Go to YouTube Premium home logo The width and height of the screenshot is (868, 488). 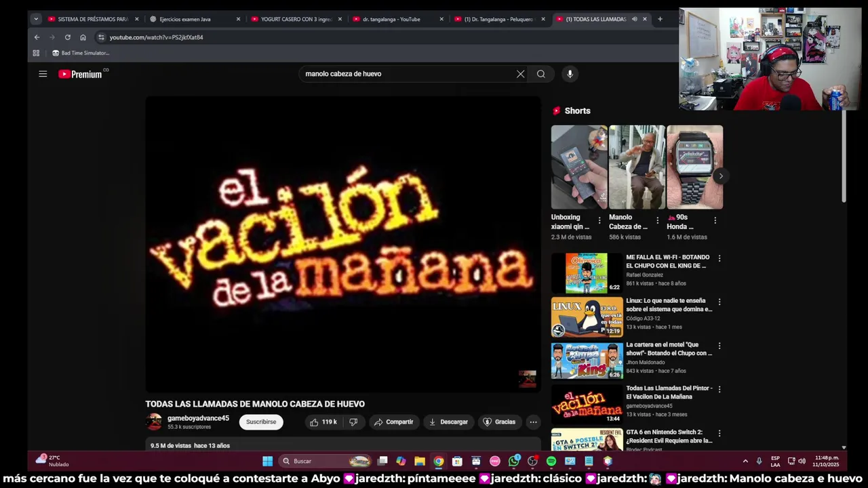coord(80,74)
